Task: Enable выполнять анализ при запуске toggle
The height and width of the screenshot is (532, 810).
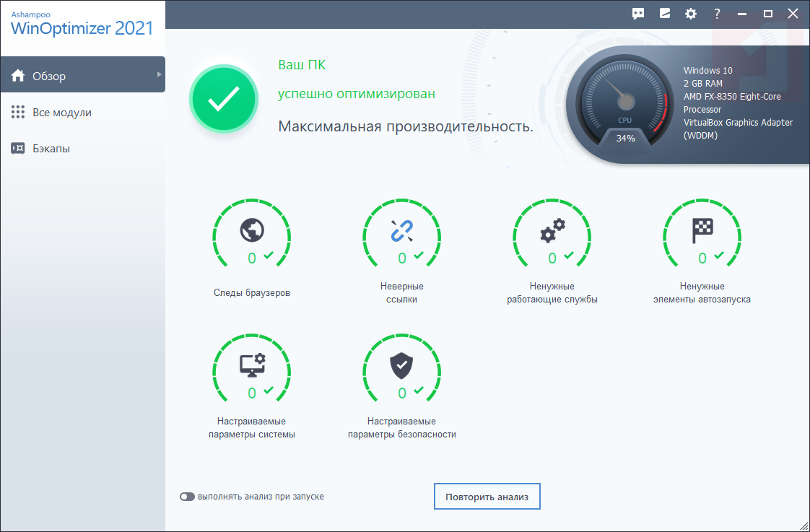Action: (186, 496)
